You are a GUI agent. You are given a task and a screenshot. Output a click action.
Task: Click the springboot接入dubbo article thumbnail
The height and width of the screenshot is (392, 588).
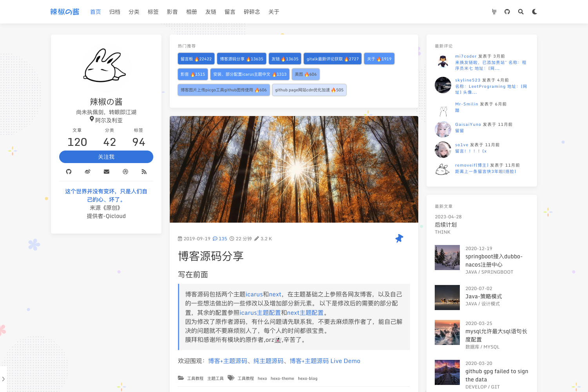click(447, 257)
